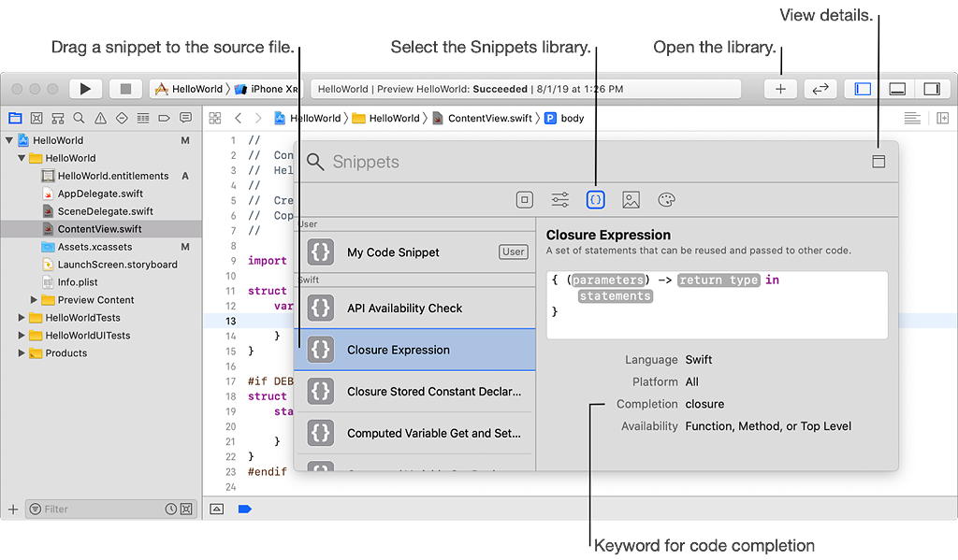Toggle the navigator panel
Screen dimensions: 958x560
click(x=863, y=89)
